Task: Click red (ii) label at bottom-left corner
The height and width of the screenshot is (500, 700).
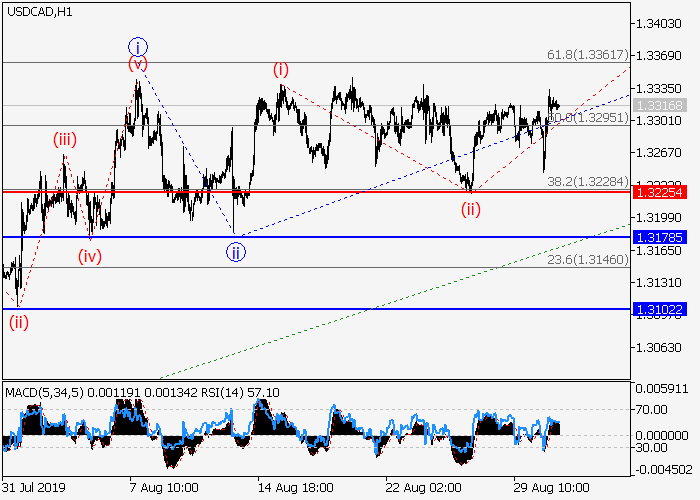Action: [x=19, y=321]
